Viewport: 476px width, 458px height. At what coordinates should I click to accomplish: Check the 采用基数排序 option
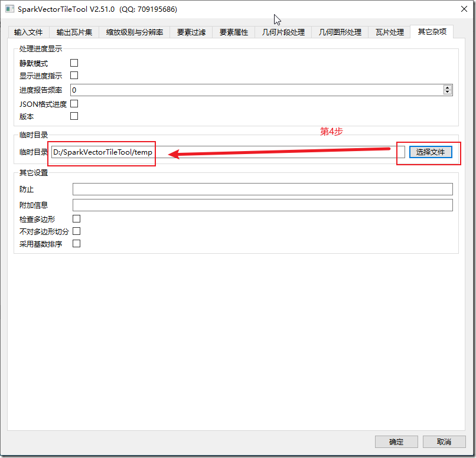click(x=77, y=244)
